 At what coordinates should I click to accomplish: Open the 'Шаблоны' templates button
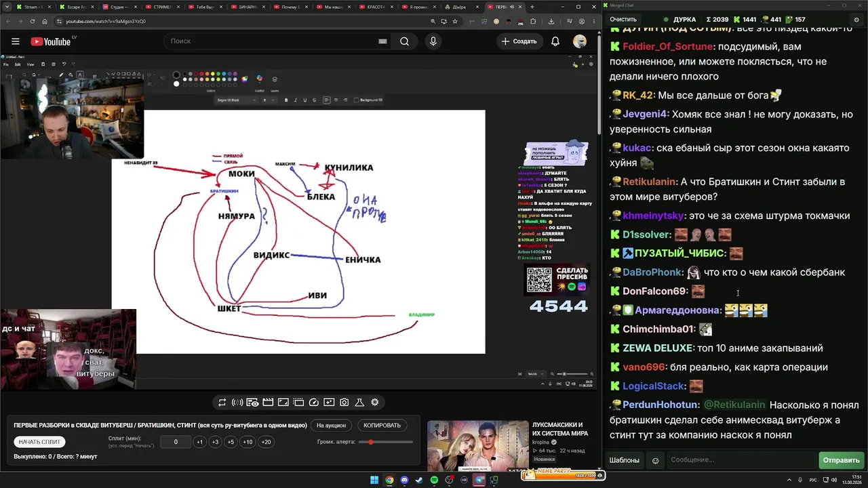[624, 460]
